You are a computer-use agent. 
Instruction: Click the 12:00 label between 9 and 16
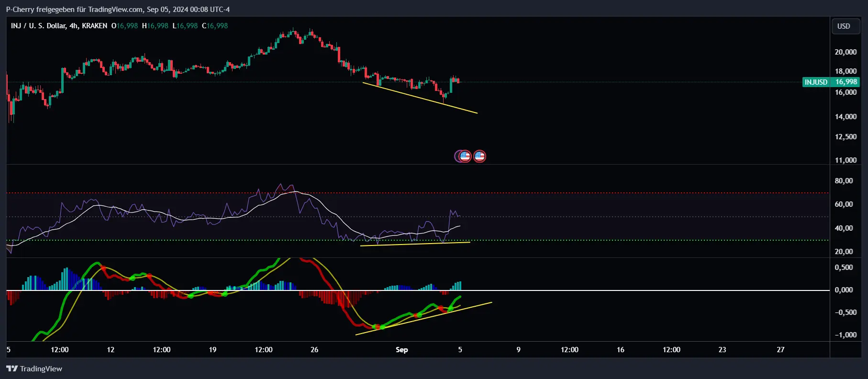pos(569,350)
